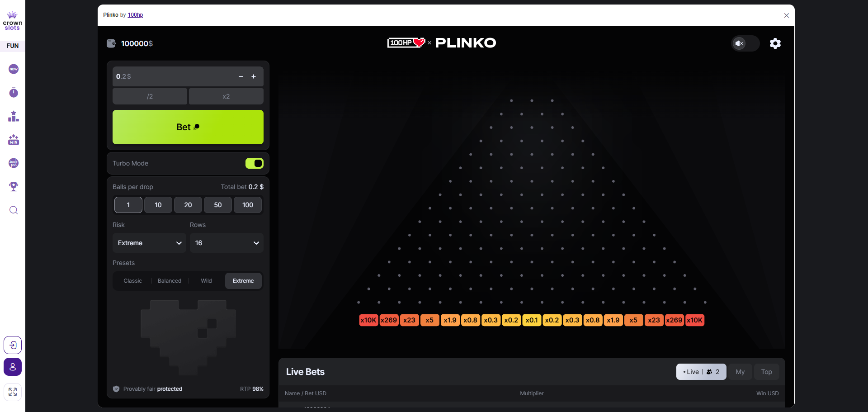Click the Total bet 0.2 $ text
The width and height of the screenshot is (868, 412).
[242, 187]
